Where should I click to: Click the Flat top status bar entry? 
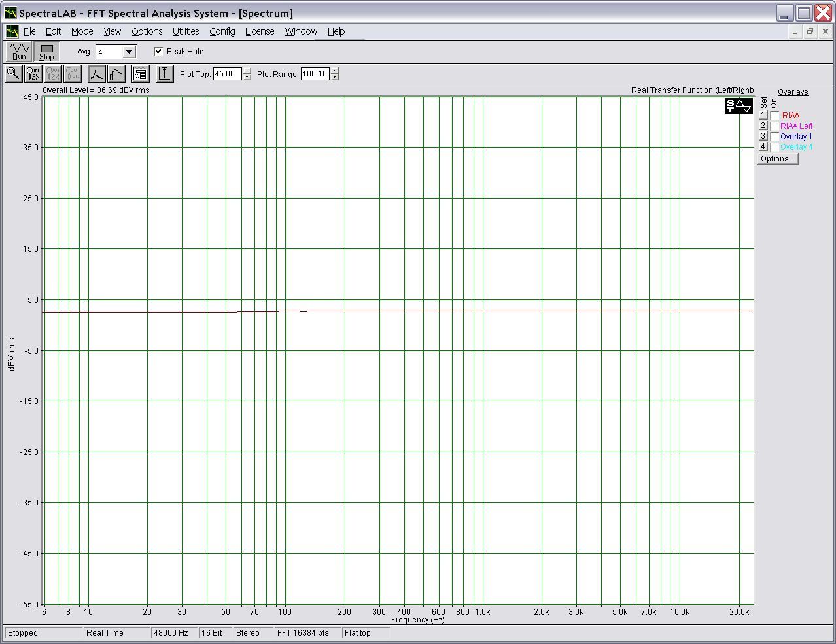(x=366, y=633)
